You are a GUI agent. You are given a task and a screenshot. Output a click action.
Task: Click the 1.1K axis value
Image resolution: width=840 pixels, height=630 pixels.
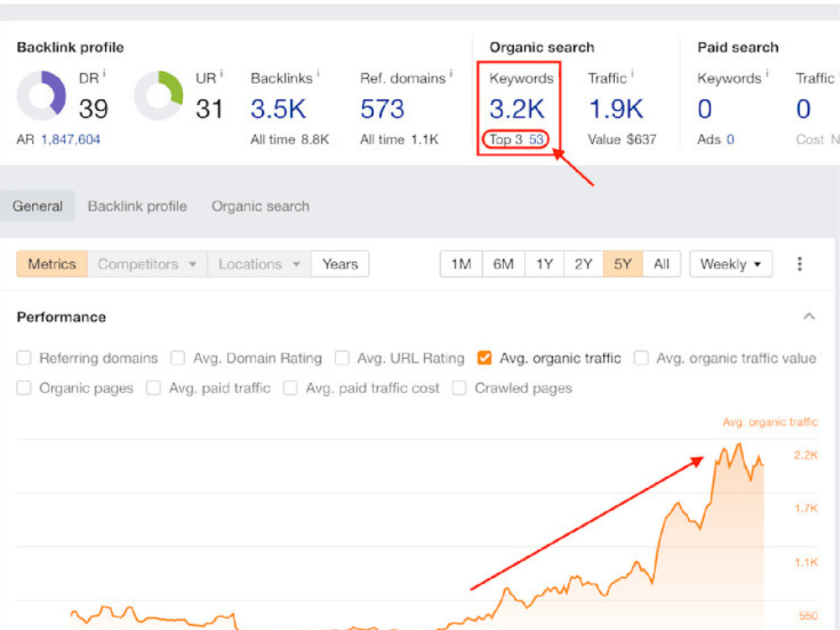[x=806, y=563]
